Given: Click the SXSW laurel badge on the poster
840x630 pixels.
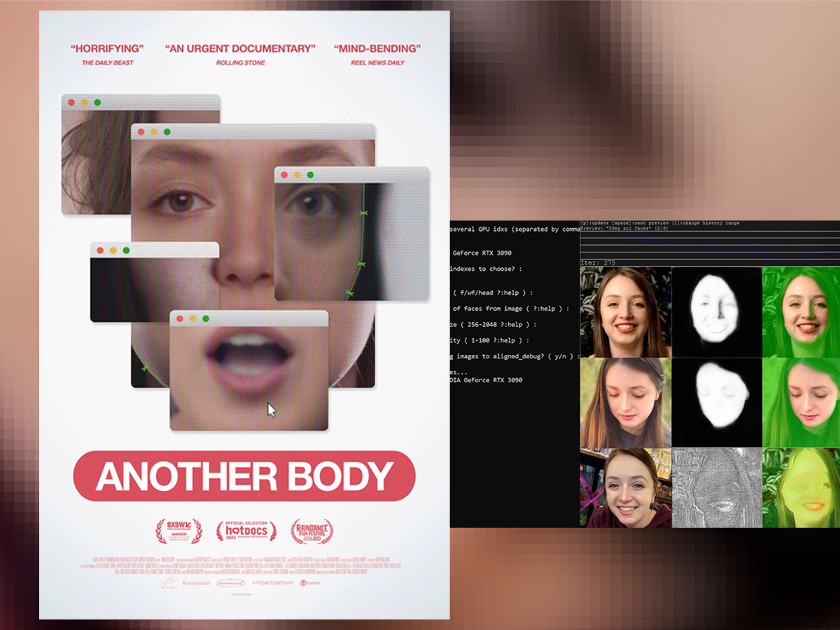Looking at the screenshot, I should 178,531.
